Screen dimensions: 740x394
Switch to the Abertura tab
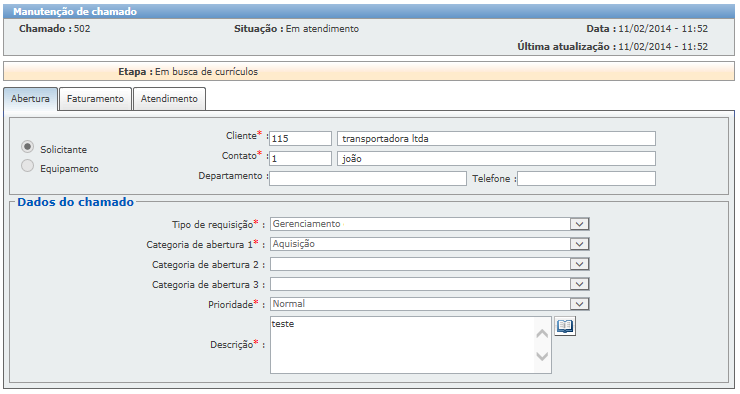click(x=30, y=99)
